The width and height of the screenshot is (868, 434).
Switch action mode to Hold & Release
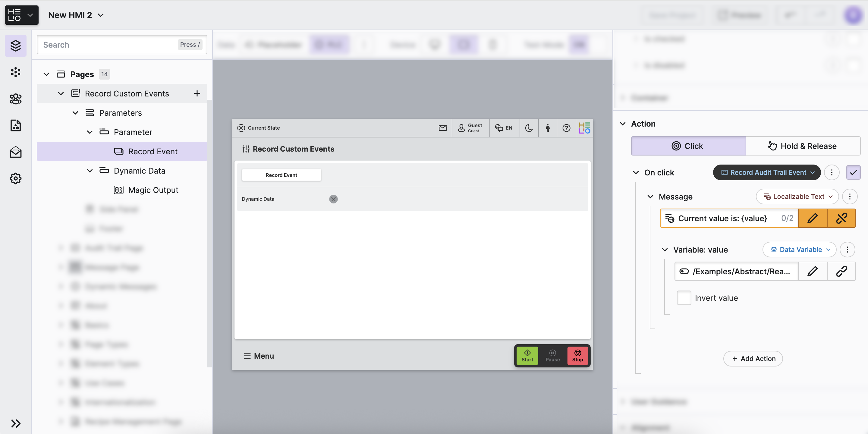[803, 146]
